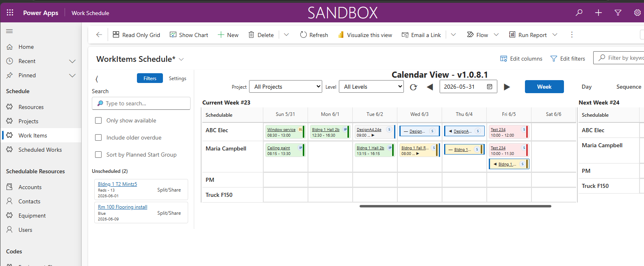Switch to Read Only Grid

[x=137, y=35]
